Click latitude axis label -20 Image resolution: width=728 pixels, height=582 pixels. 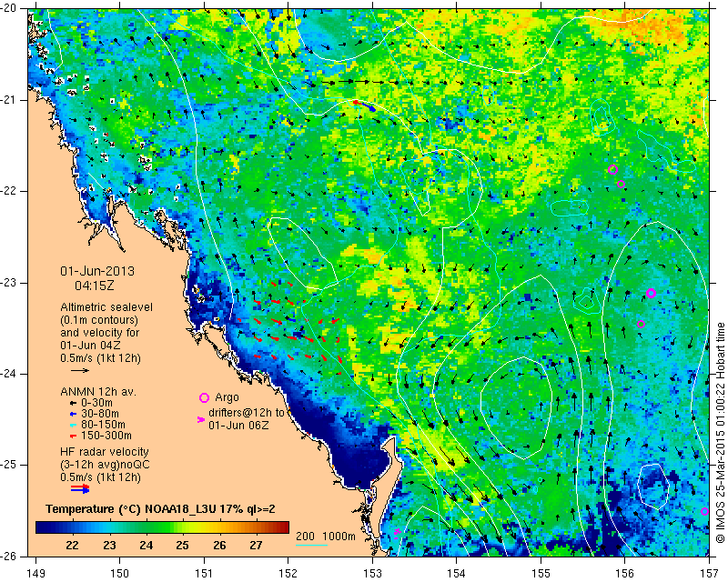coord(7,9)
